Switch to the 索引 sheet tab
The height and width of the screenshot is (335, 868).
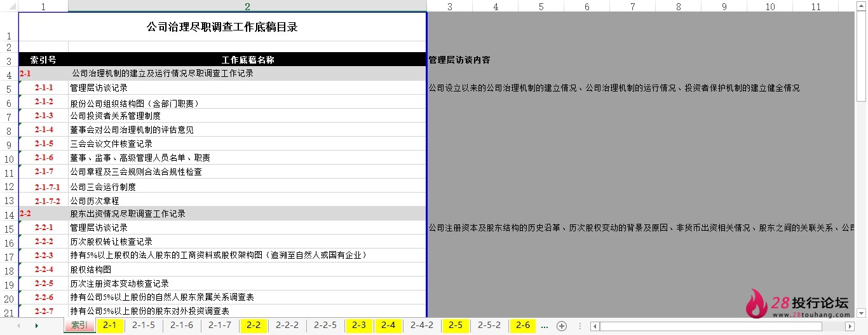pos(79,325)
